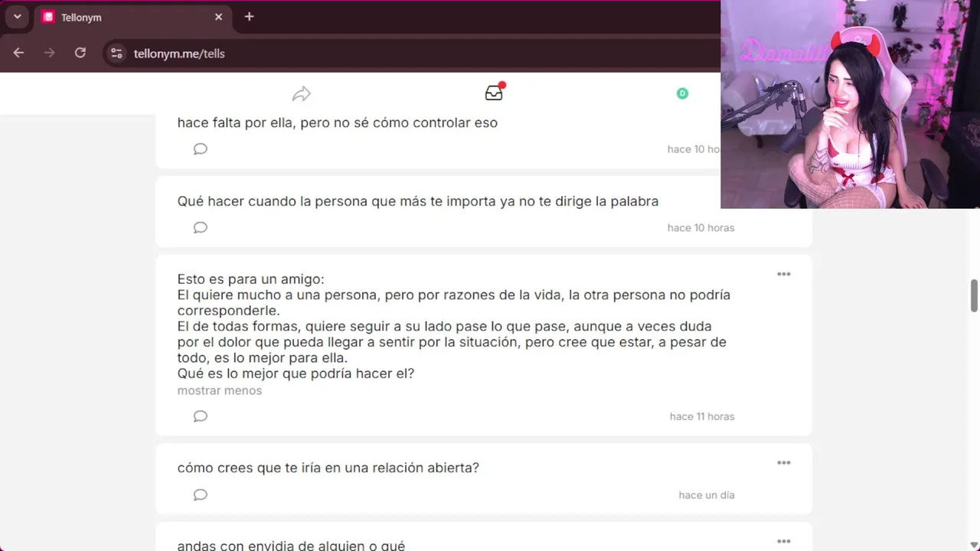This screenshot has height=551, width=980.
Task: Reply to the 'relación abierta' tell
Action: click(201, 495)
